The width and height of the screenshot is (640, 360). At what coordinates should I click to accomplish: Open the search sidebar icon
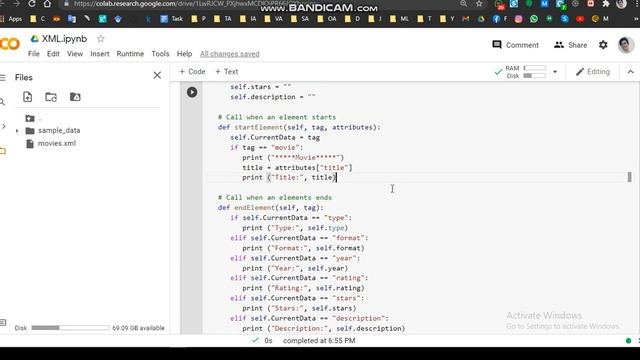point(2,102)
